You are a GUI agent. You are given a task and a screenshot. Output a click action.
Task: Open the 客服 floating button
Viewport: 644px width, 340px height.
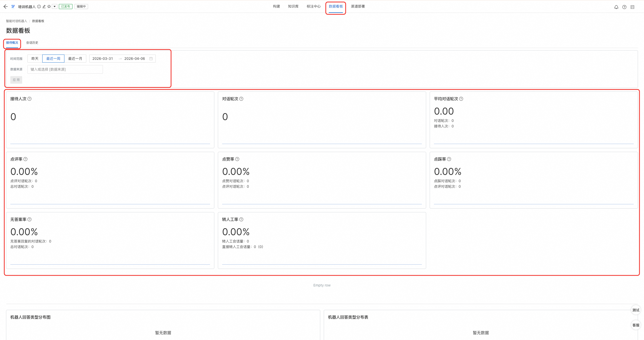(x=636, y=325)
